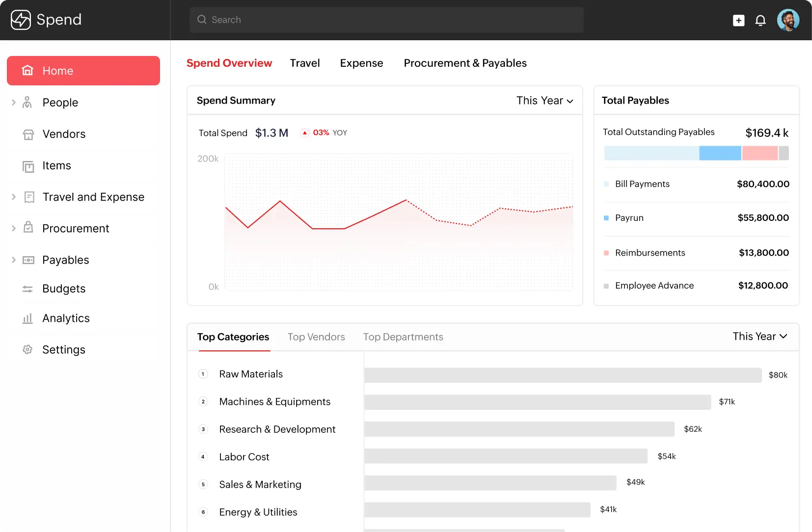
Task: Click the Spend logo icon
Action: coord(21,20)
